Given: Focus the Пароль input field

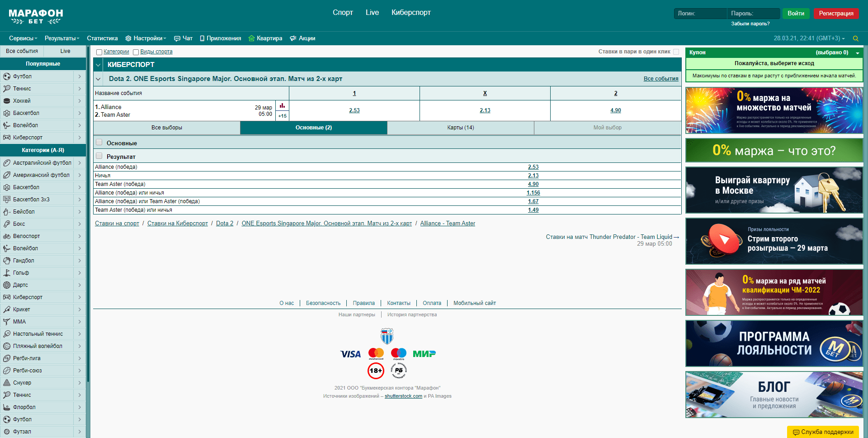Looking at the screenshot, I should click(x=754, y=14).
